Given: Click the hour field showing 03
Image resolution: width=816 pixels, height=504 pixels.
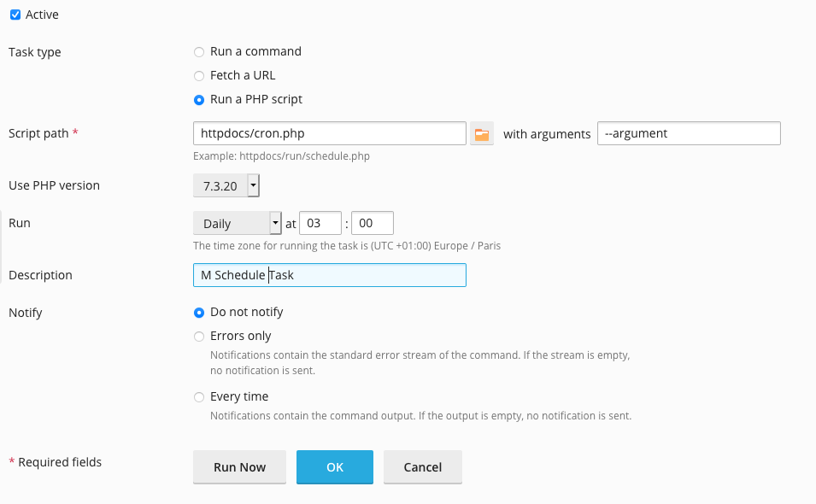Looking at the screenshot, I should [x=320, y=223].
